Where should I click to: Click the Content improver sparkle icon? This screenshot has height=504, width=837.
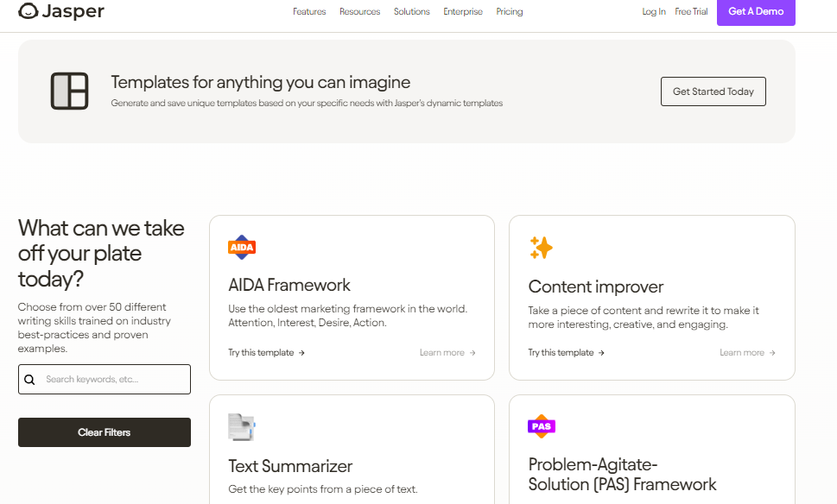pyautogui.click(x=542, y=248)
